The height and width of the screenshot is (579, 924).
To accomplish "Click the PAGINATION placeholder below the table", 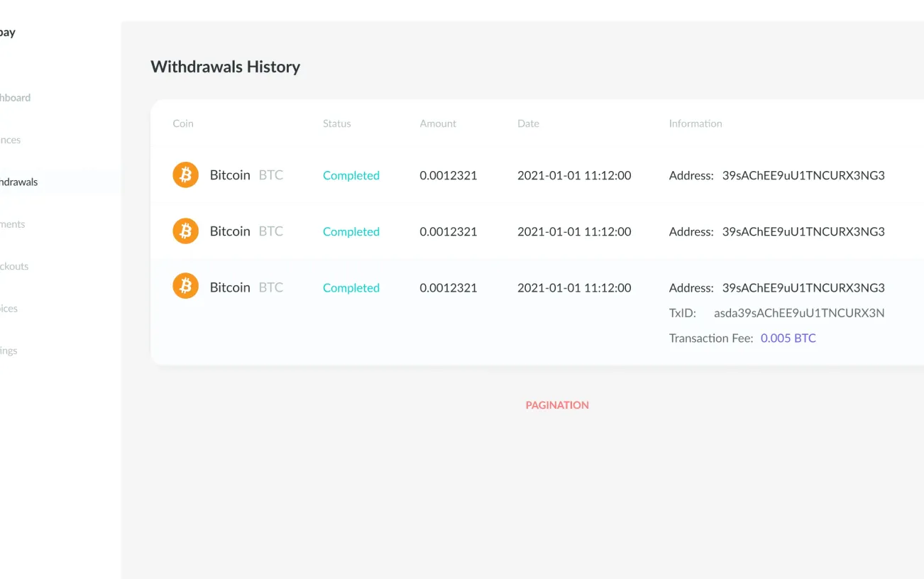I will click(x=557, y=405).
